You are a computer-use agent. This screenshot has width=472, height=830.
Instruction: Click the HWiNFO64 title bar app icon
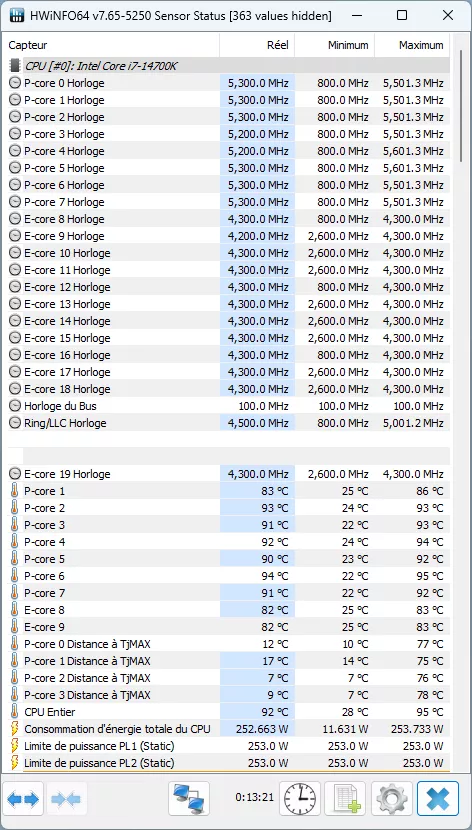coord(16,15)
